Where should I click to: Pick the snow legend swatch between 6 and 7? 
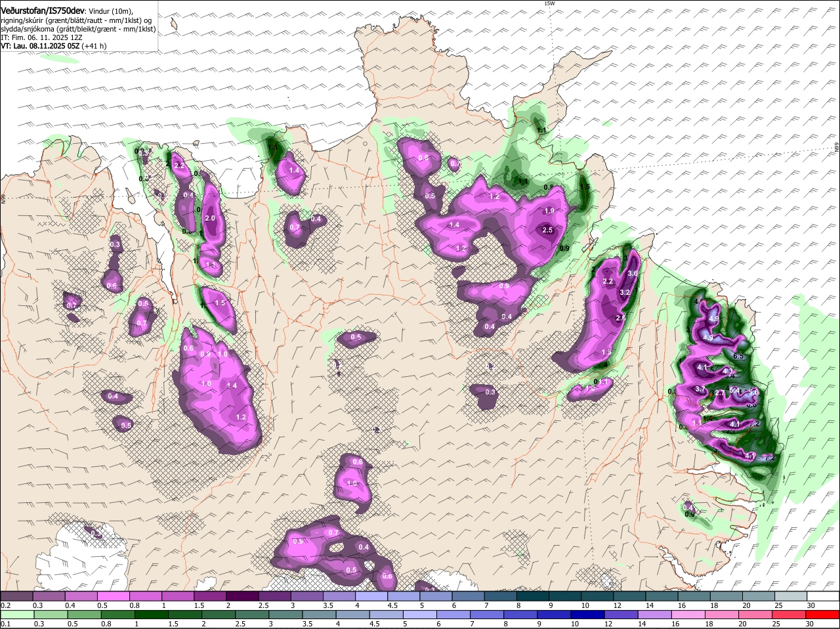pos(470,596)
